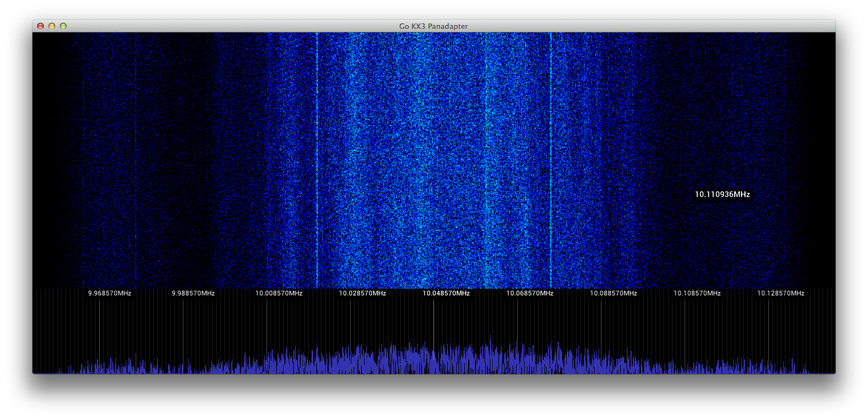Zoom the window using the green button
The height and width of the screenshot is (419, 868).
[x=63, y=26]
